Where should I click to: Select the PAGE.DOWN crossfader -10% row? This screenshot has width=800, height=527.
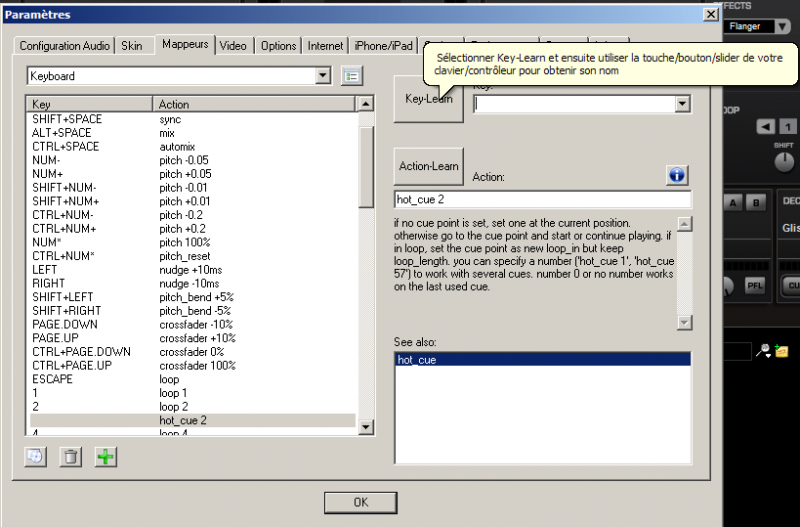[192, 325]
